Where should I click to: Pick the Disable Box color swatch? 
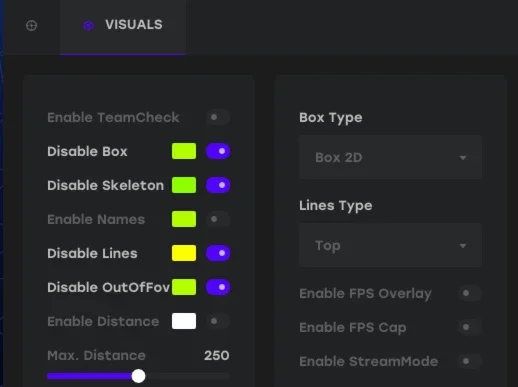click(184, 151)
